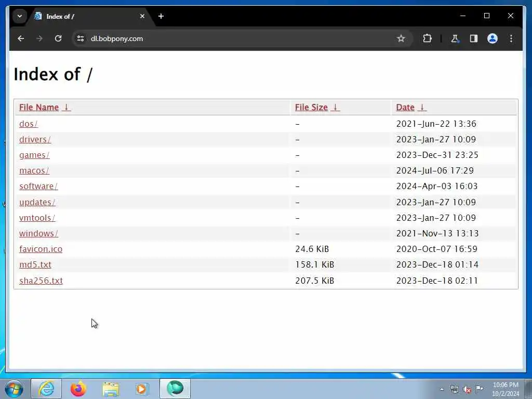
Task: Switch to the active browser taskbar button
Action: coord(175,389)
